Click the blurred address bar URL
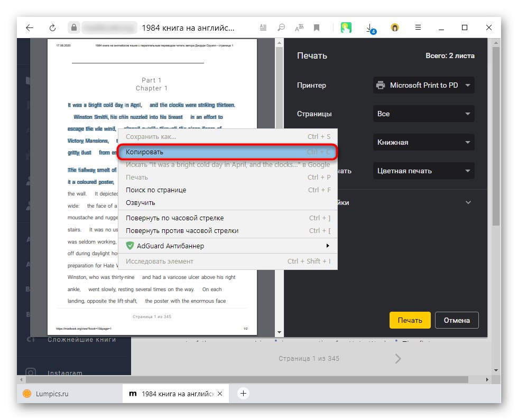518x420 pixels. tap(109, 27)
